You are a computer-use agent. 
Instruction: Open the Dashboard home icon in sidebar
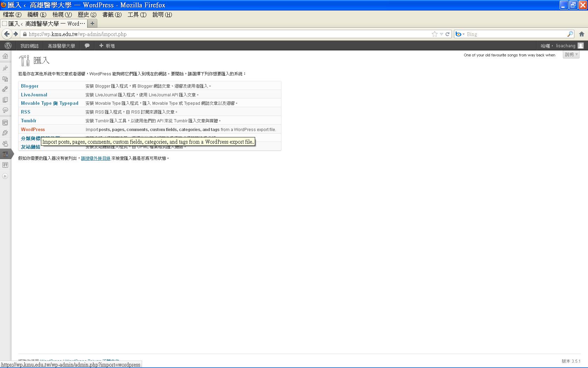(5, 56)
